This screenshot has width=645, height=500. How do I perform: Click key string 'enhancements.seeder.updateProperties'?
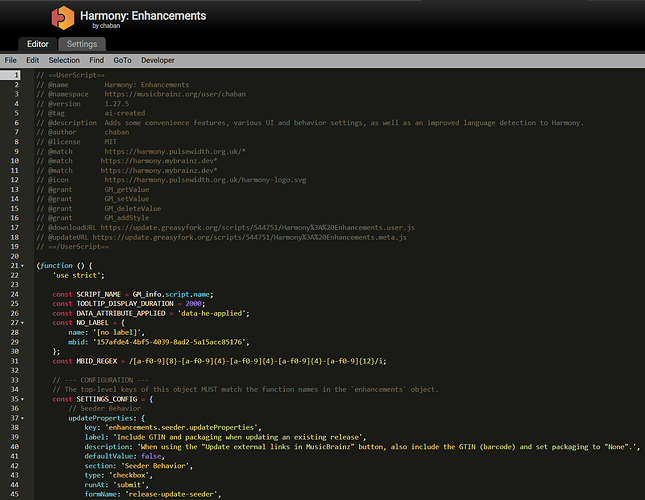181,428
